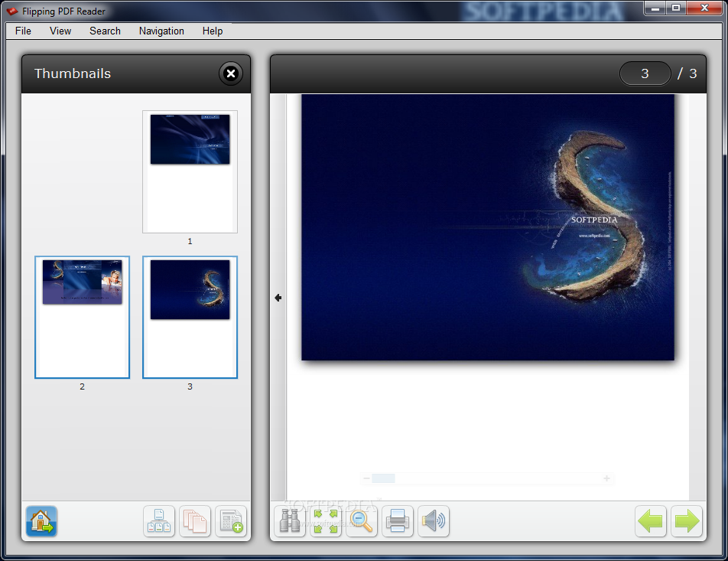This screenshot has height=561, width=728.
Task: Go to previous page with green left arrow
Action: pyautogui.click(x=651, y=521)
